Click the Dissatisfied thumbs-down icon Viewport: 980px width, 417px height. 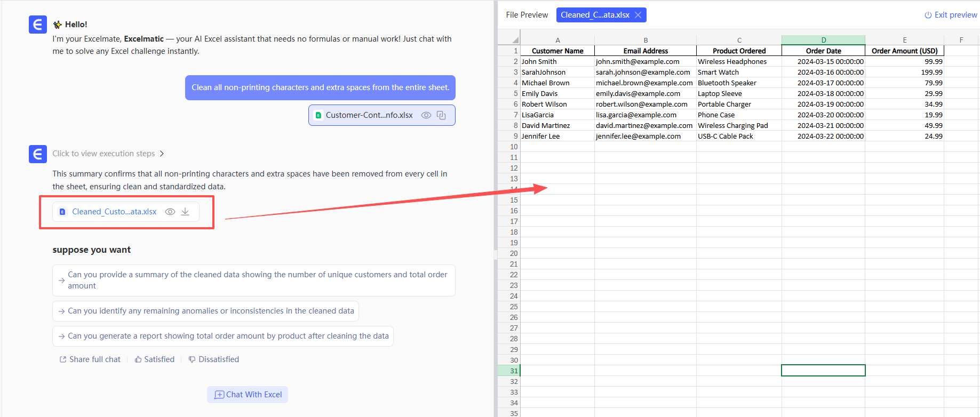tap(192, 359)
